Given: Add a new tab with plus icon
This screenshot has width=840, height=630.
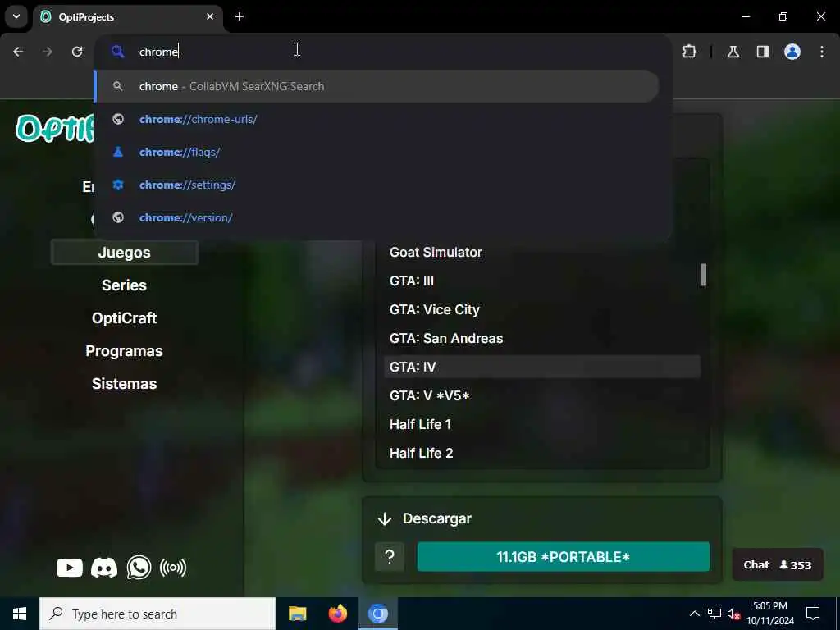Looking at the screenshot, I should point(240,16).
